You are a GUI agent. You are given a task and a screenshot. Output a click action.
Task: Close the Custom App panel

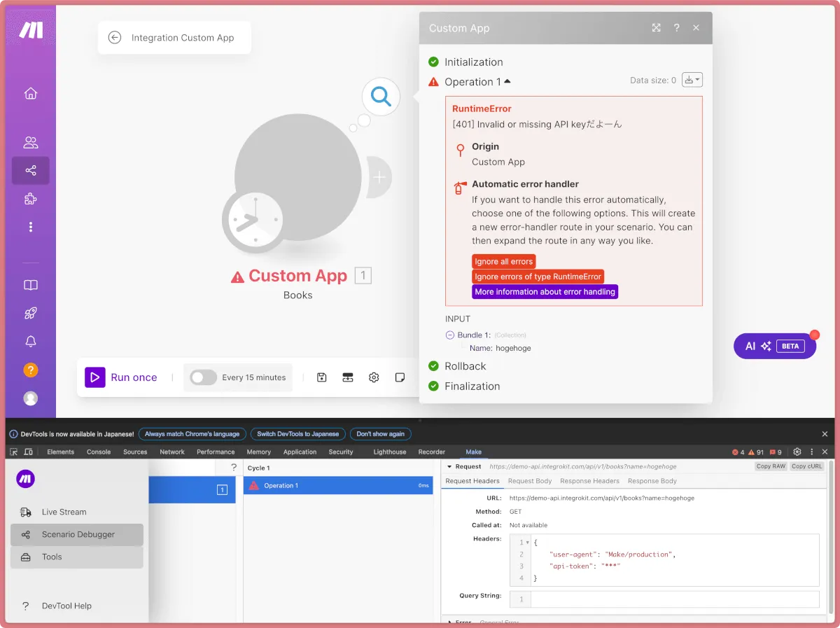click(696, 28)
